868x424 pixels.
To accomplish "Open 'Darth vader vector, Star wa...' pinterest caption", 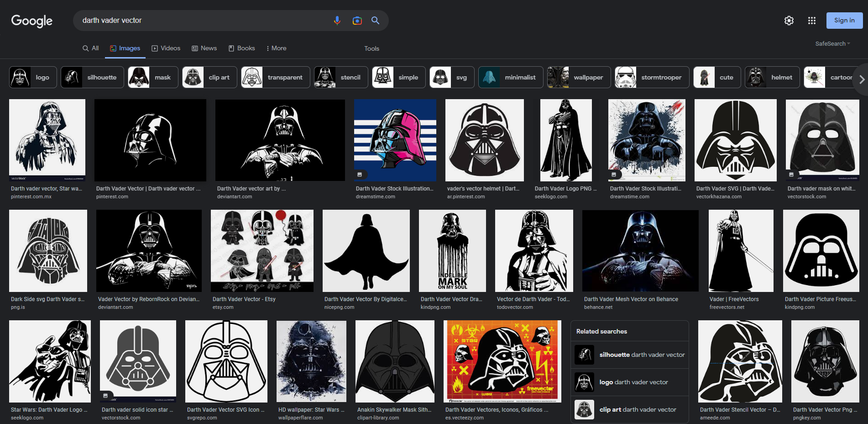I will pos(47,189).
